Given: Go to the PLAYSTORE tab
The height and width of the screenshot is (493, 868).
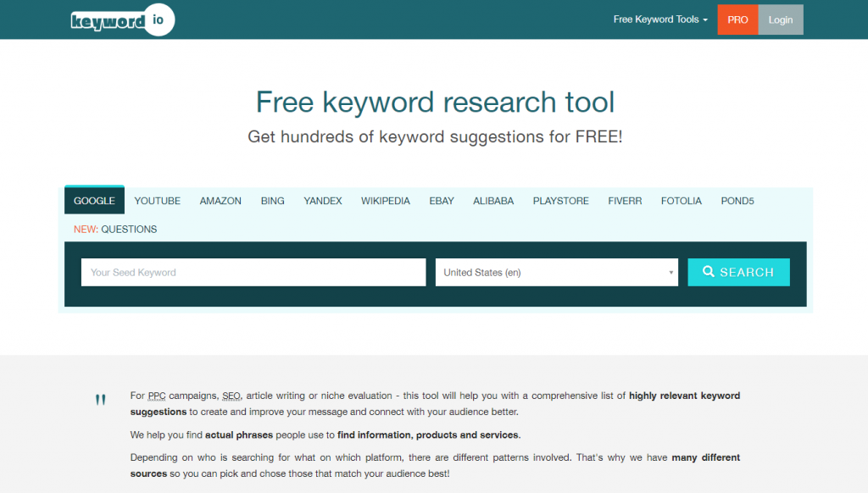Looking at the screenshot, I should click(561, 201).
